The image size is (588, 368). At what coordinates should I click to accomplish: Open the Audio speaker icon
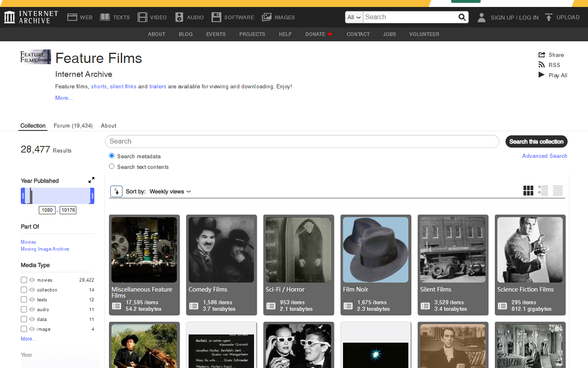(179, 17)
